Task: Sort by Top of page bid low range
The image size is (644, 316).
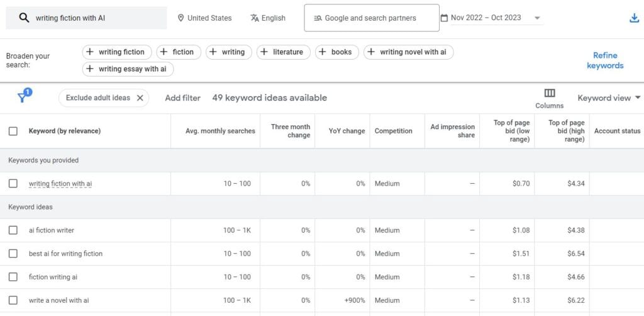Action: [511, 131]
